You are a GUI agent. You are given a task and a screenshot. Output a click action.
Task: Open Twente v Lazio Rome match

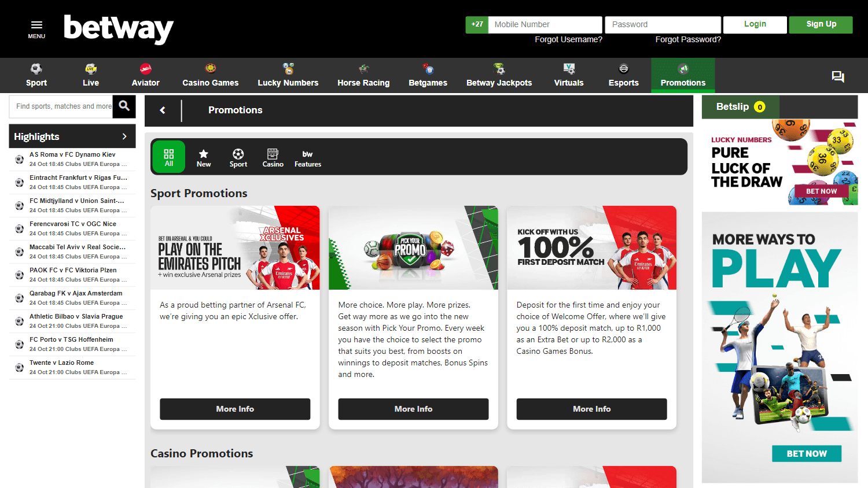click(x=72, y=367)
